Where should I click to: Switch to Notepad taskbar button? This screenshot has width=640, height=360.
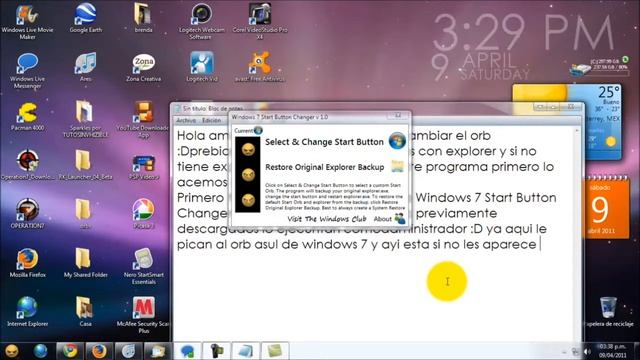coord(245,351)
